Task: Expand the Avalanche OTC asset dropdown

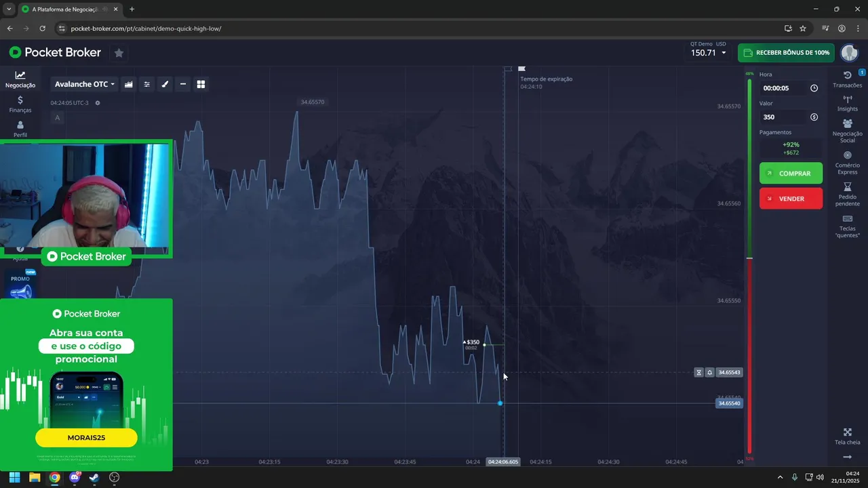Action: click(x=85, y=84)
